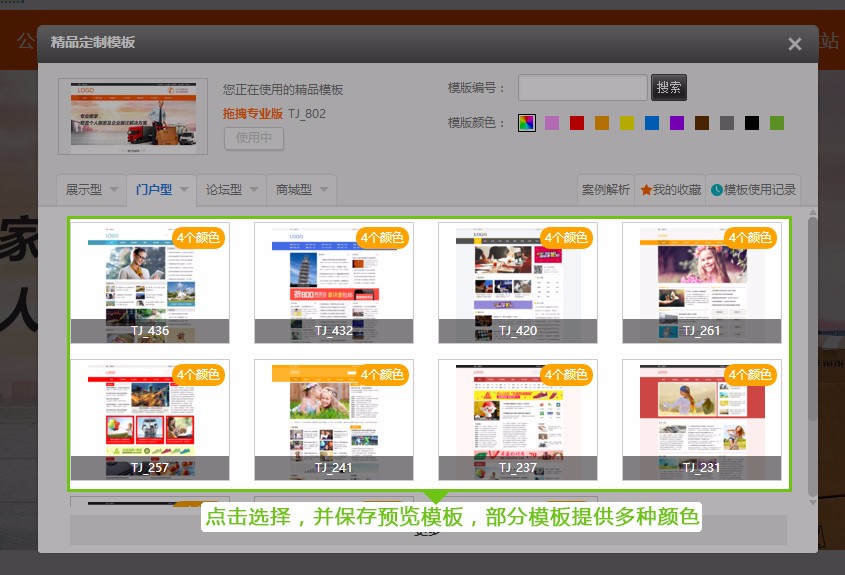This screenshot has height=575, width=845.
Task: Click the 拖拽专业版 link
Action: [x=252, y=114]
